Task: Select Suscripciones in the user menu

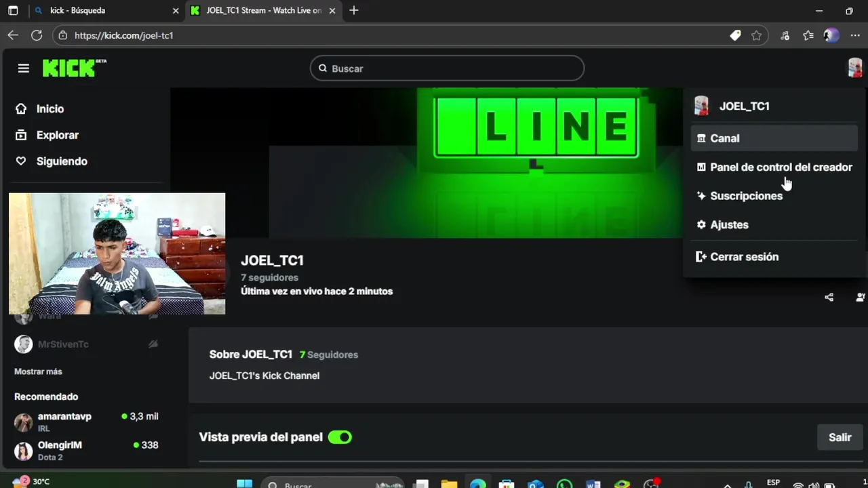Action: click(774, 196)
